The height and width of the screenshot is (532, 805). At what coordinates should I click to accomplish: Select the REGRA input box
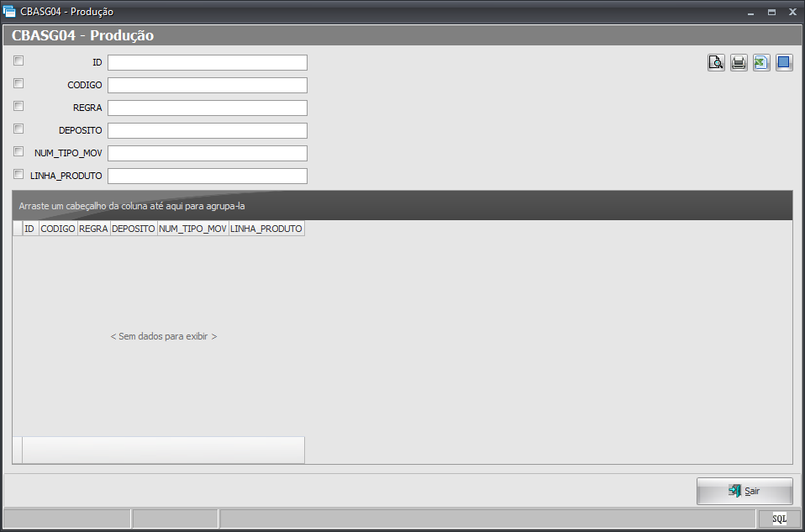(208, 108)
